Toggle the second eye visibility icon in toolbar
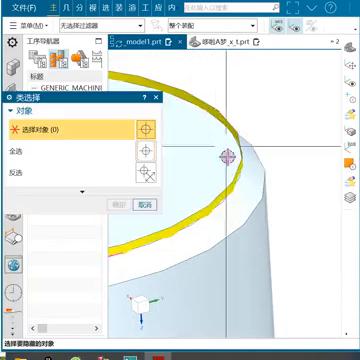 coord(295,26)
